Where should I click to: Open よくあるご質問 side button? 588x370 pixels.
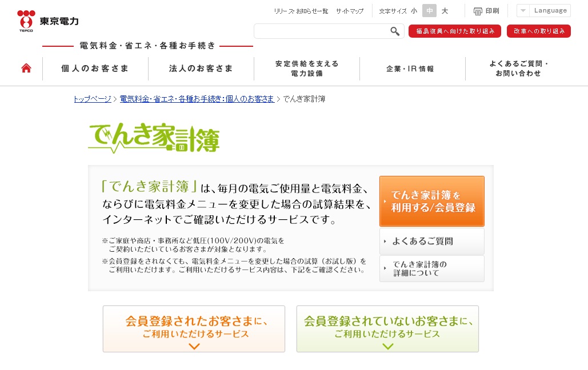point(432,242)
